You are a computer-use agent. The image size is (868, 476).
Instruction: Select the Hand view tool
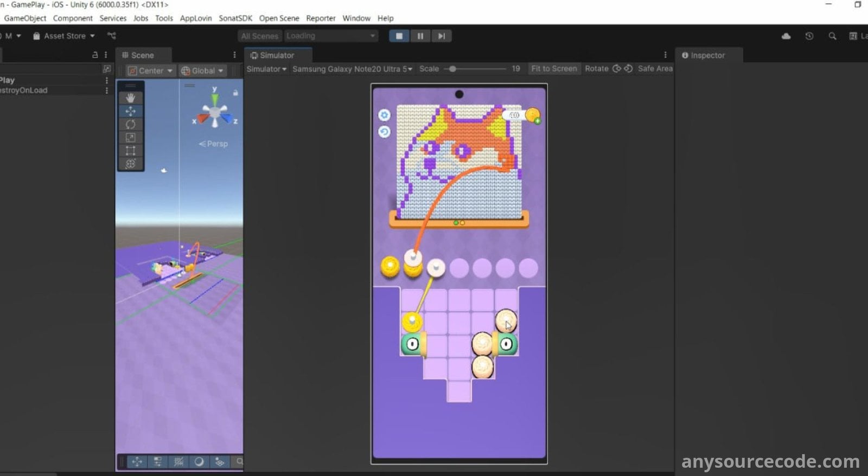pos(130,98)
